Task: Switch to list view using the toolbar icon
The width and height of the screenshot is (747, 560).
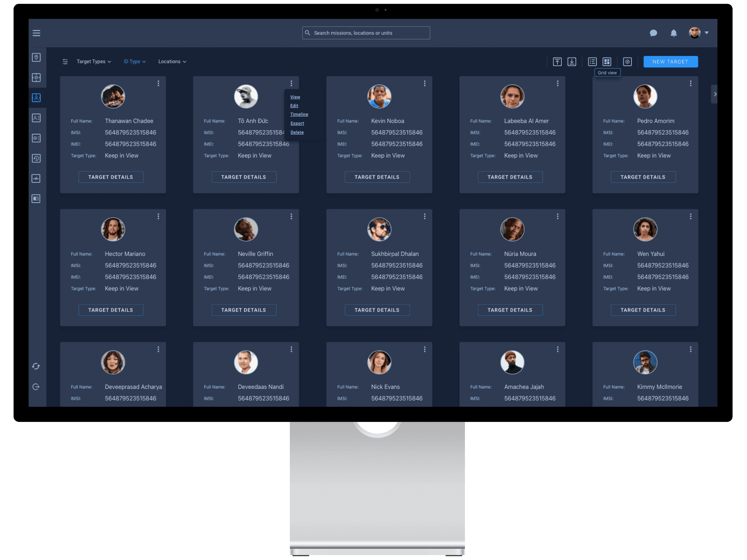Action: tap(592, 61)
